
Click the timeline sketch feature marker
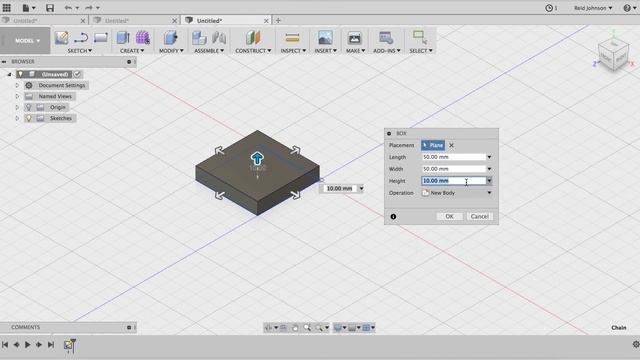pos(69,345)
